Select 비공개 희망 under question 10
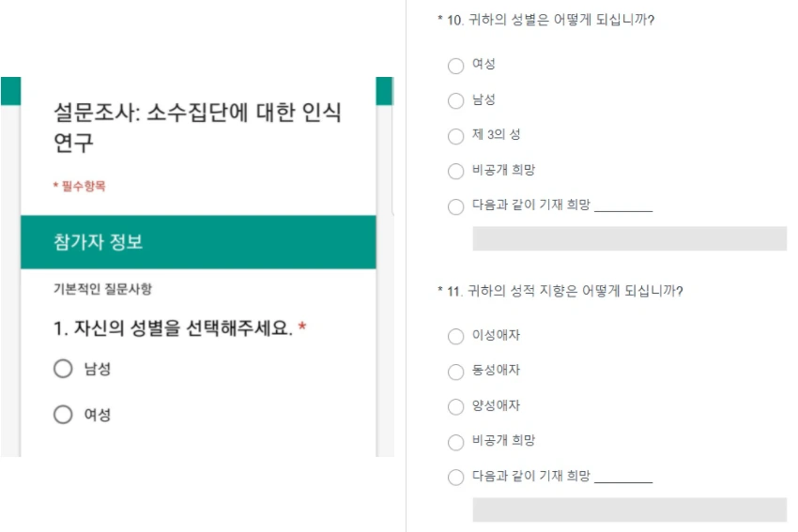Image resolution: width=798 pixels, height=532 pixels. point(455,171)
